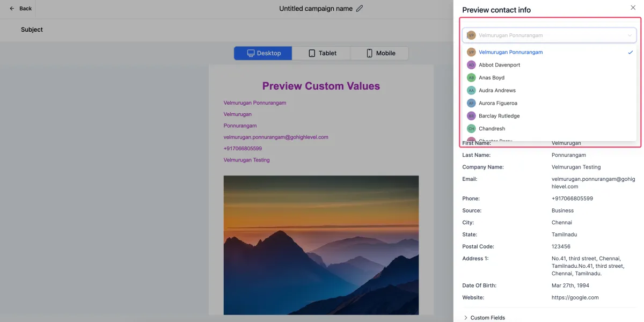The height and width of the screenshot is (322, 644).
Task: Click the dropdown chevron arrow in contact selector
Action: (x=630, y=35)
